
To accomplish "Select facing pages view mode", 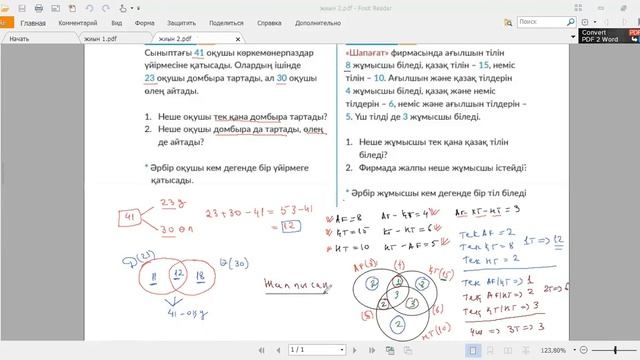I will pyautogui.click(x=508, y=350).
